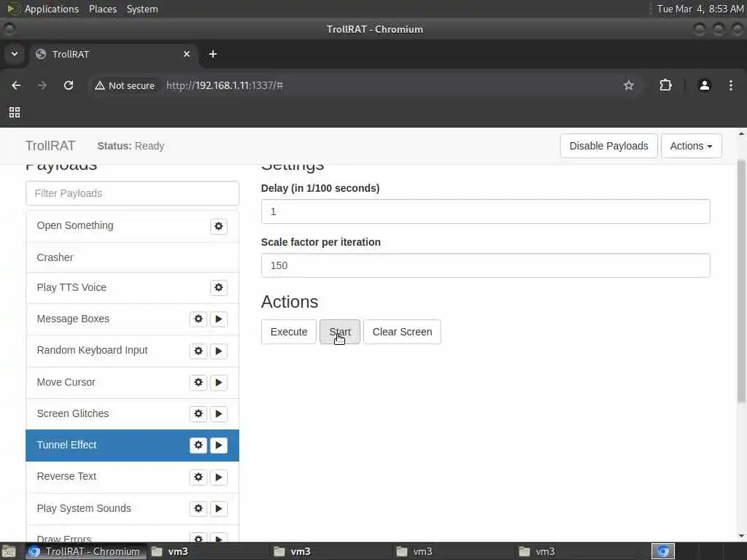The height and width of the screenshot is (560, 747).
Task: Click the TrollRAT - Chromium taskbar entry
Action: pos(85,551)
